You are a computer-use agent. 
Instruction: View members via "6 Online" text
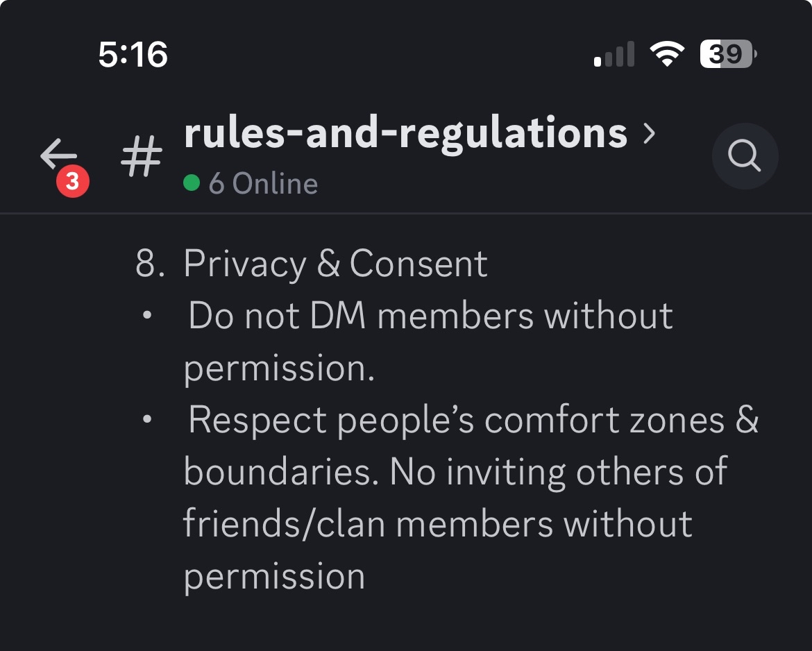[263, 184]
